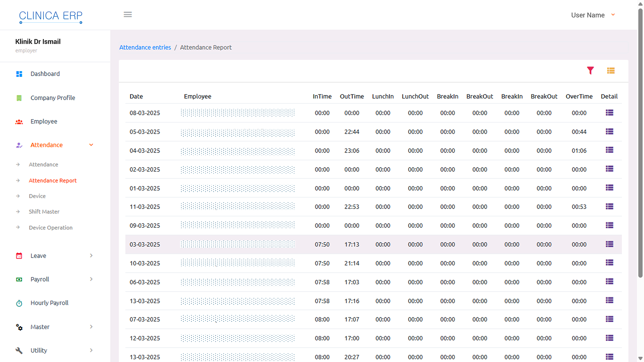Expand the Leave menu chevron

click(91, 256)
